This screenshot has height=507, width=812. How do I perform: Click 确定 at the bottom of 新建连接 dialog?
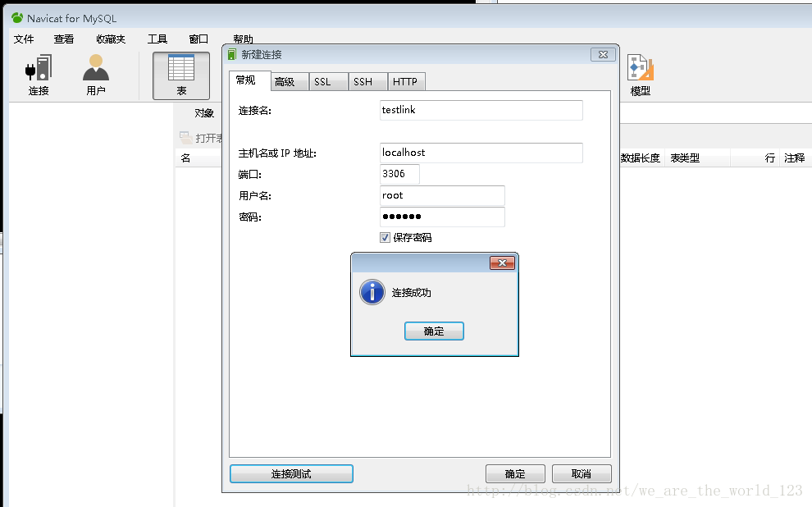click(515, 474)
